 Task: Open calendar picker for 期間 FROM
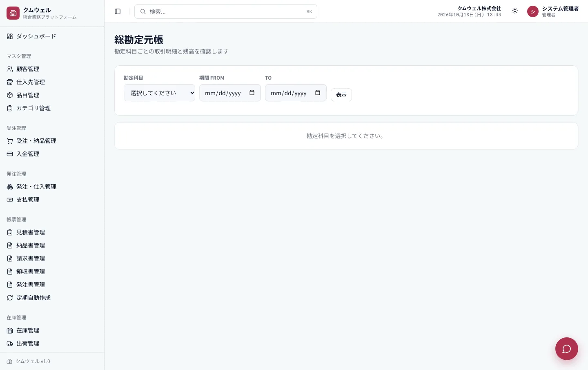(x=252, y=93)
